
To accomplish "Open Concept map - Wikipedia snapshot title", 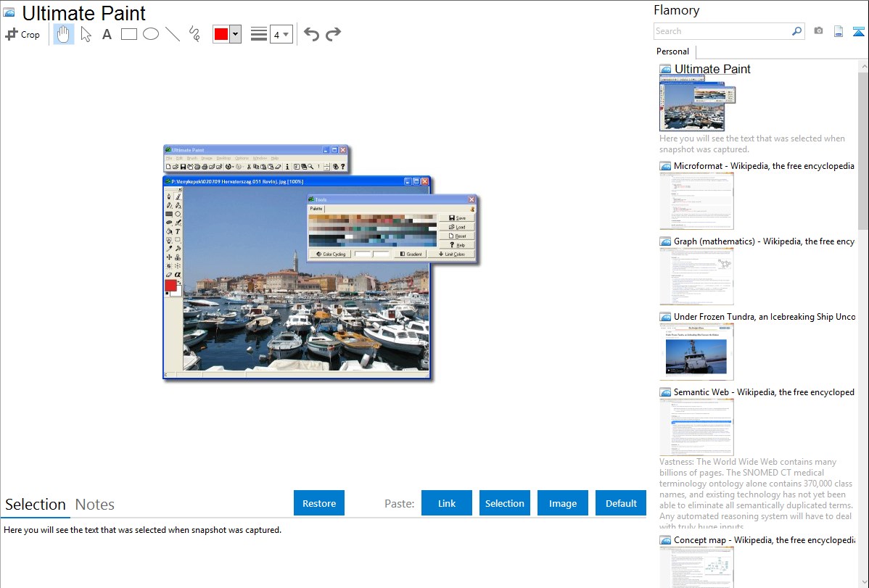I will (764, 540).
